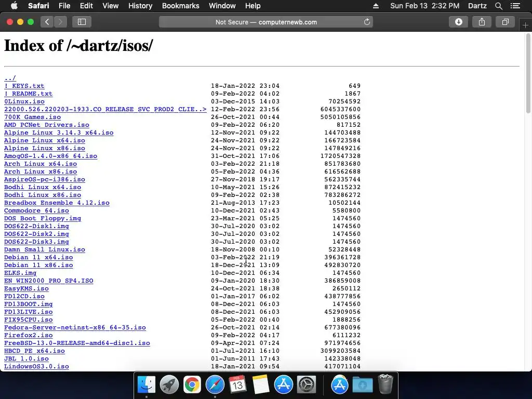Download AMD PCNet Drivers.iso
Viewport: 532px width, 399px height.
tap(46, 125)
